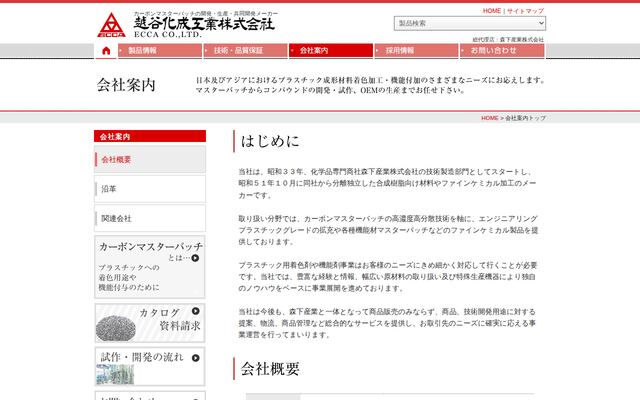Open カタログ資料請求 banner

pos(150,323)
